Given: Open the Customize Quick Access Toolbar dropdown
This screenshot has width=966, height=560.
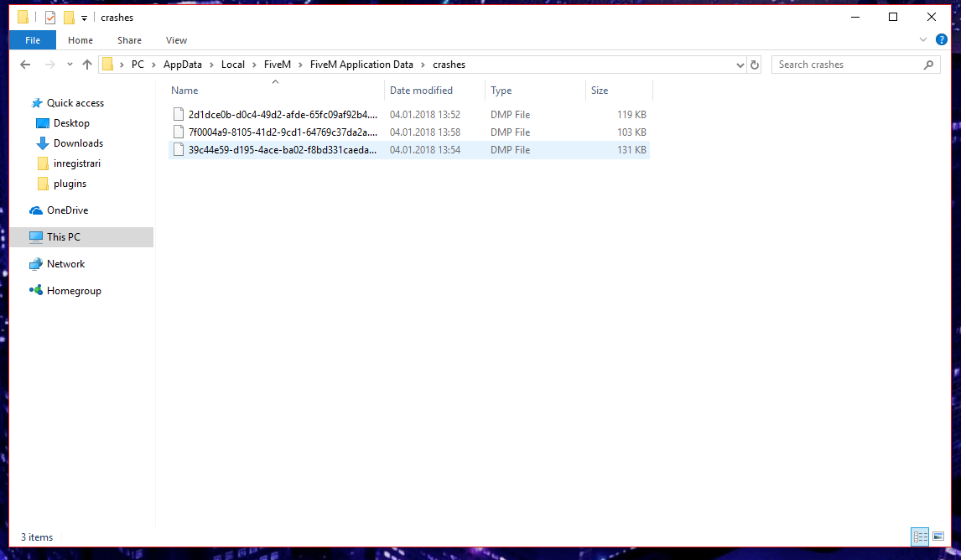Looking at the screenshot, I should coord(85,18).
